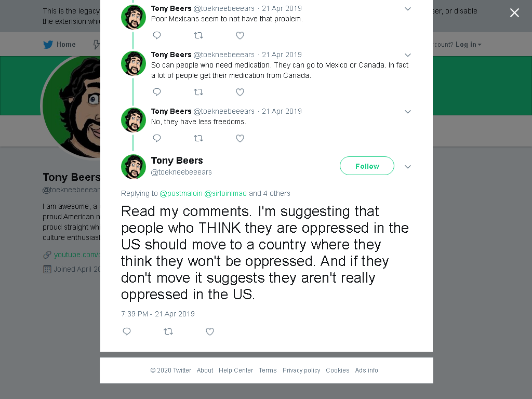Open the Help Center footer link
This screenshot has width=532, height=399.
[x=236, y=370]
